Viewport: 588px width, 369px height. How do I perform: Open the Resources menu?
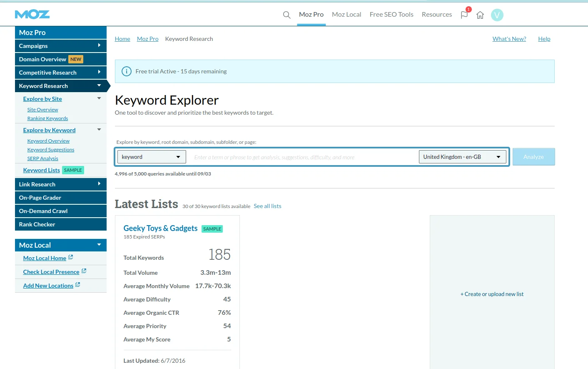coord(436,15)
